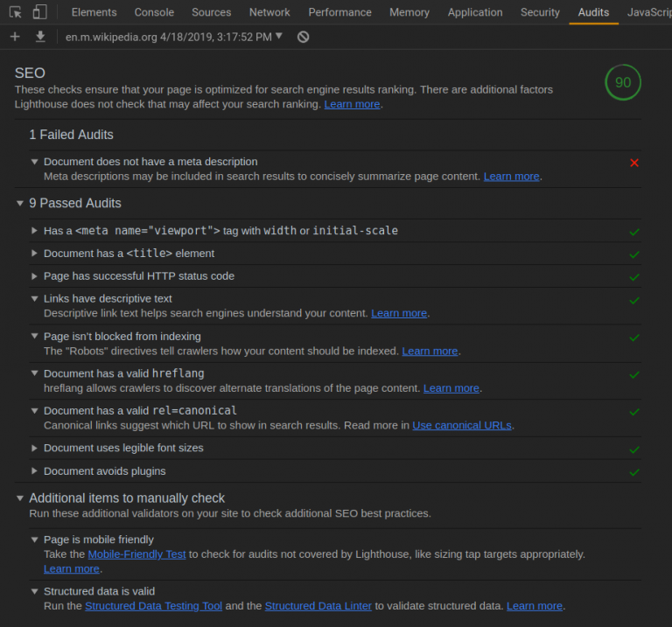This screenshot has height=627, width=672.
Task: Collapse the Additional items to manually check section
Action: click(x=20, y=498)
